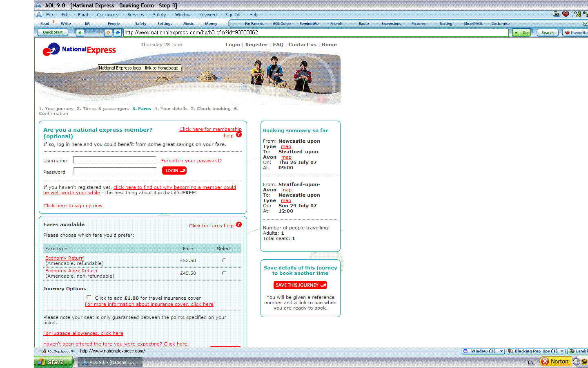Viewport: 588px width, 368px height.
Task: Open the address bar history dropdown arrow
Action: tap(516, 33)
